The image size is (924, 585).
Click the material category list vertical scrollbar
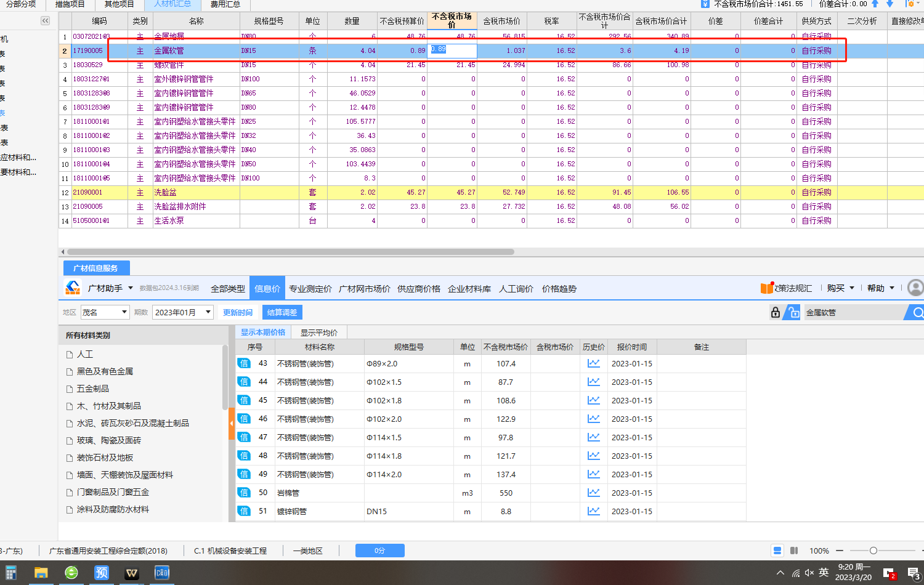click(x=225, y=377)
